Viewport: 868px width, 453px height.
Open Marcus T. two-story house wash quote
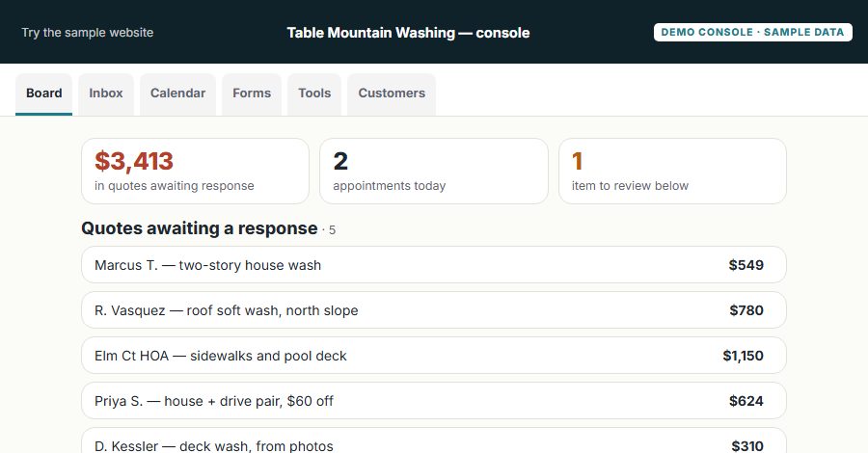[x=434, y=265]
